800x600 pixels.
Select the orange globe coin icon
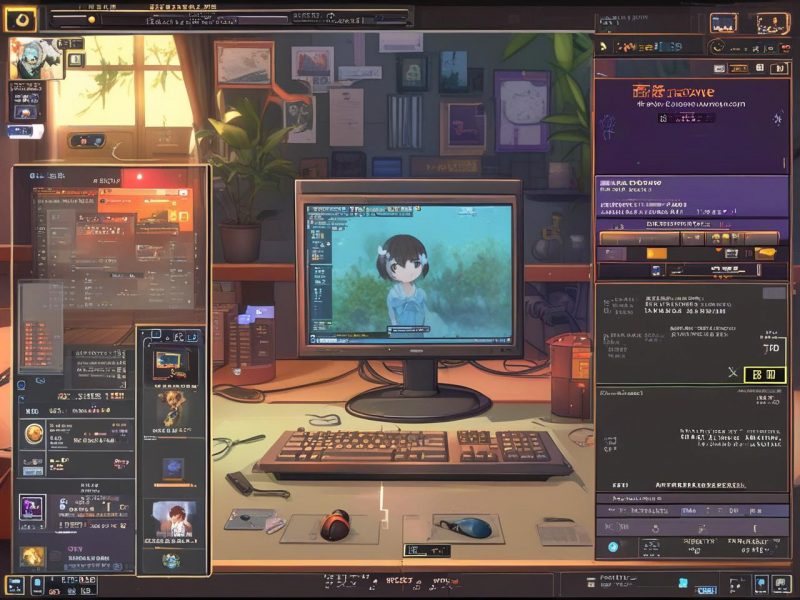(34, 434)
